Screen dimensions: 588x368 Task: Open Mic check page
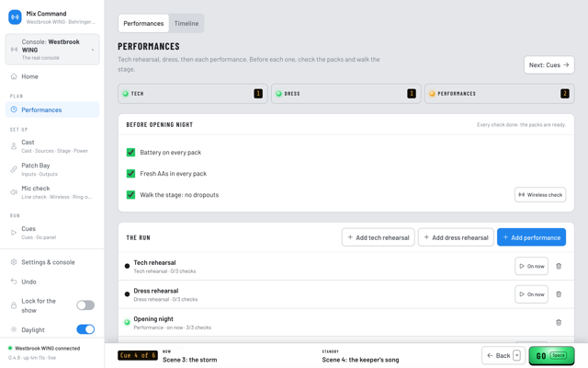[x=52, y=192]
